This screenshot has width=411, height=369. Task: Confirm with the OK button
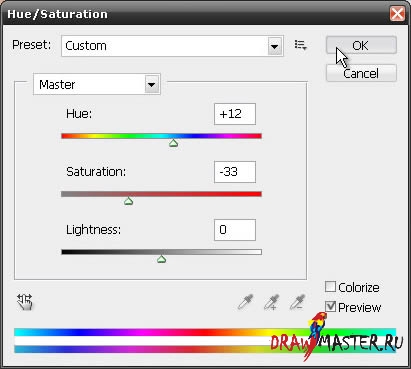point(361,45)
